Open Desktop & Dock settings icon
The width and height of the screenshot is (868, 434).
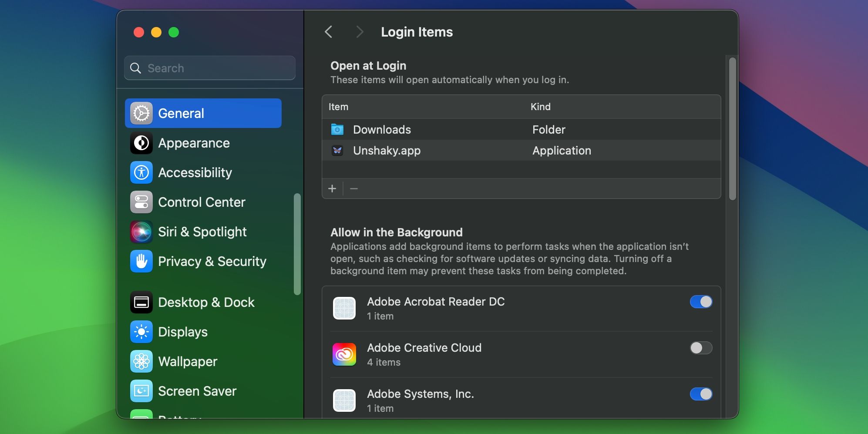pos(141,302)
